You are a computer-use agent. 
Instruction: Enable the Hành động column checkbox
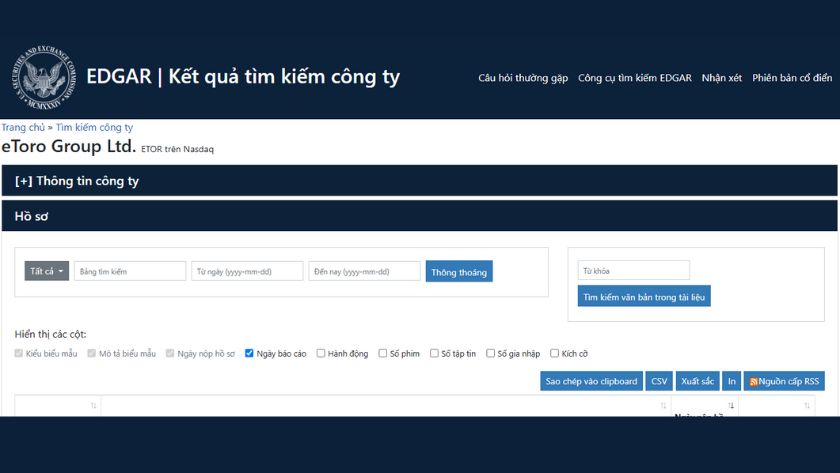click(x=321, y=353)
